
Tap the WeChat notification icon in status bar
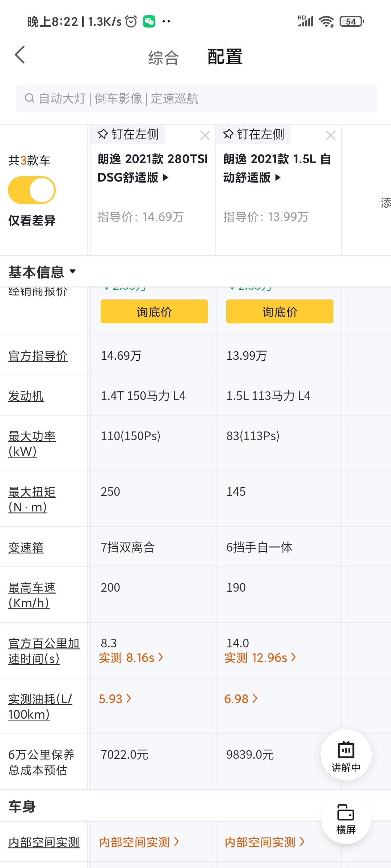[x=149, y=22]
